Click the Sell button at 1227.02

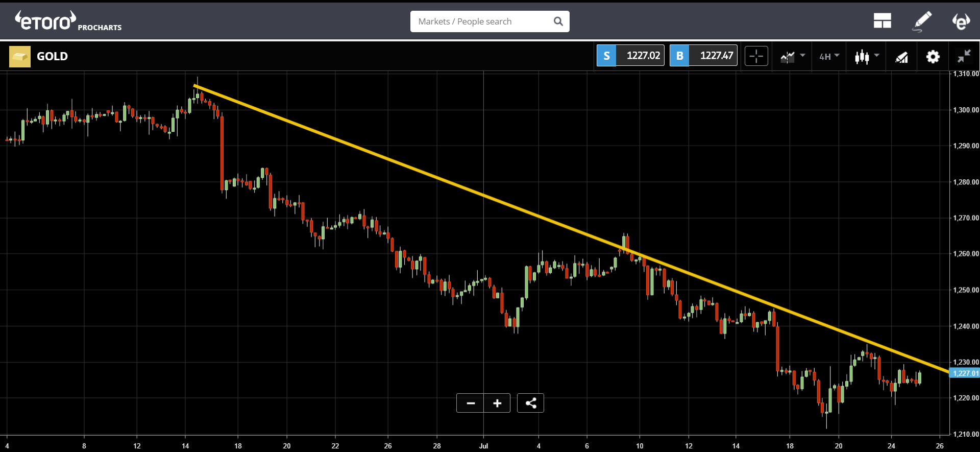(630, 56)
